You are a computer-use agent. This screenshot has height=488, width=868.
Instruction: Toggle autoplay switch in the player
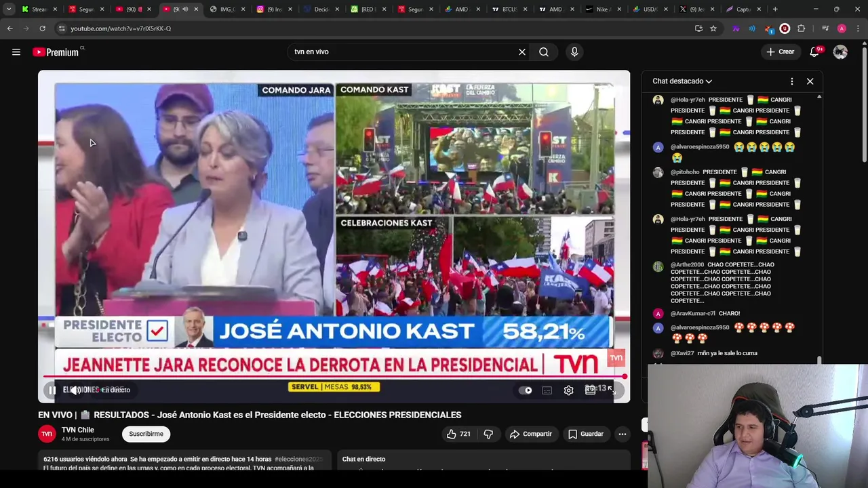[x=526, y=390]
